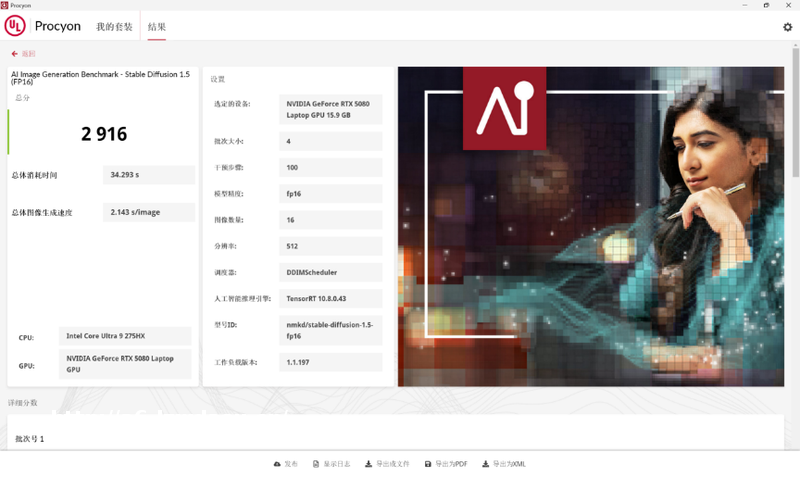Click the 批次号 1 section header
Image resolution: width=800 pixels, height=477 pixels.
30,439
